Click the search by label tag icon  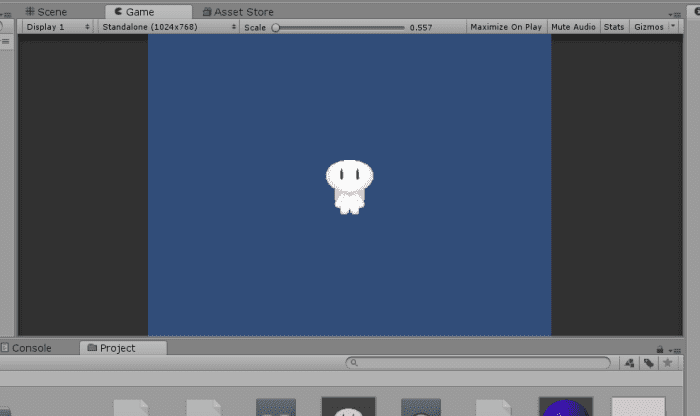pyautogui.click(x=648, y=363)
